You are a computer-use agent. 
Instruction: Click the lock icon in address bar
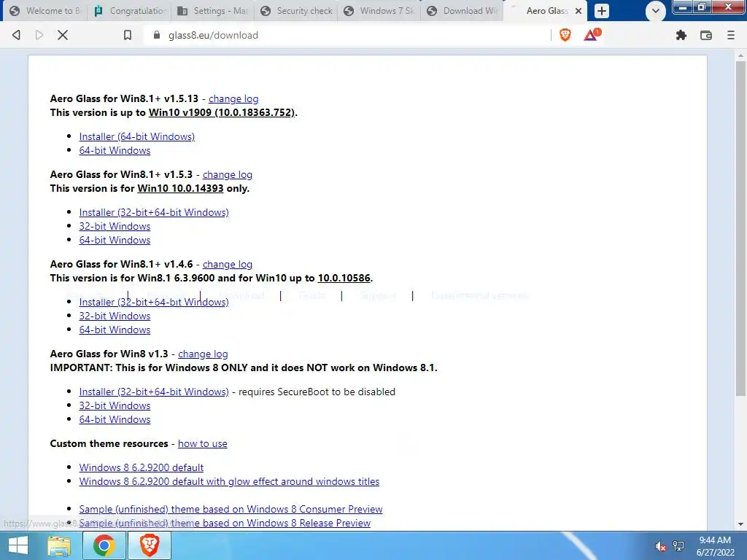(156, 35)
